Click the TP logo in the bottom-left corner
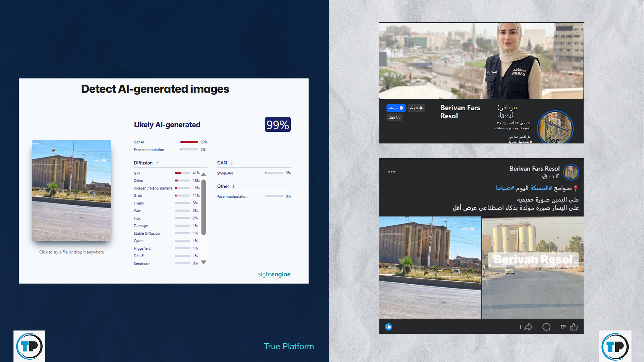The width and height of the screenshot is (644, 362). click(x=30, y=346)
